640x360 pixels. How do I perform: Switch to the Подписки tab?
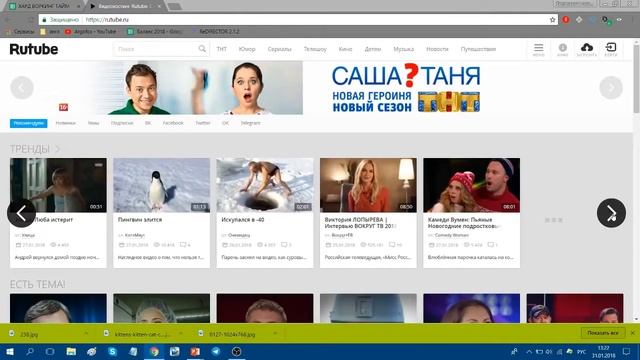click(x=122, y=123)
